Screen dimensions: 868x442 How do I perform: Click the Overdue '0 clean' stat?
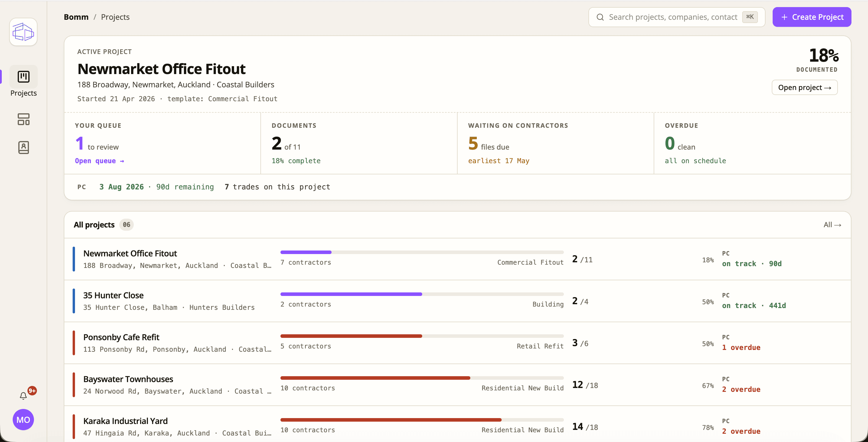(x=680, y=144)
